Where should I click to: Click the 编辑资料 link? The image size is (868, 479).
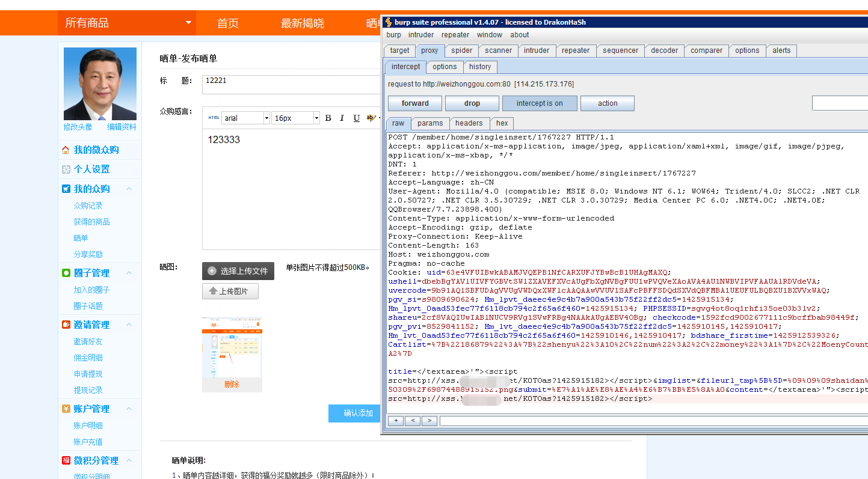pos(122,127)
